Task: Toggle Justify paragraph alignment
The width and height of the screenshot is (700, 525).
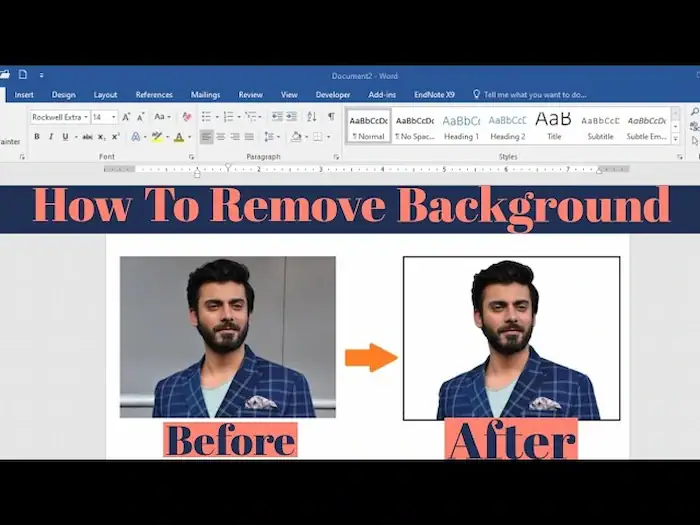Action: point(249,137)
